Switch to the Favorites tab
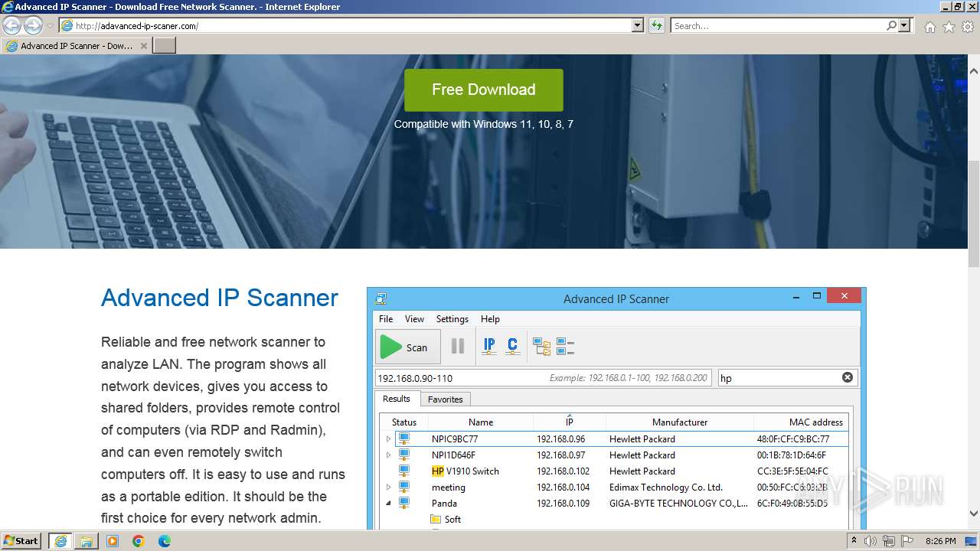Image resolution: width=980 pixels, height=551 pixels. pyautogui.click(x=445, y=399)
